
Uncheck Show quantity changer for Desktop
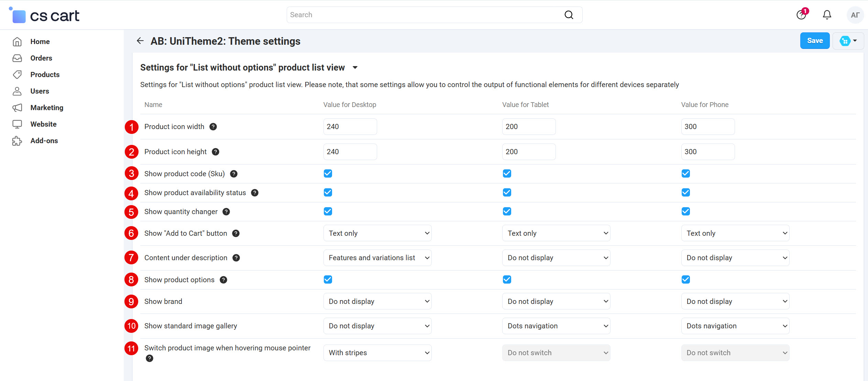click(x=328, y=211)
